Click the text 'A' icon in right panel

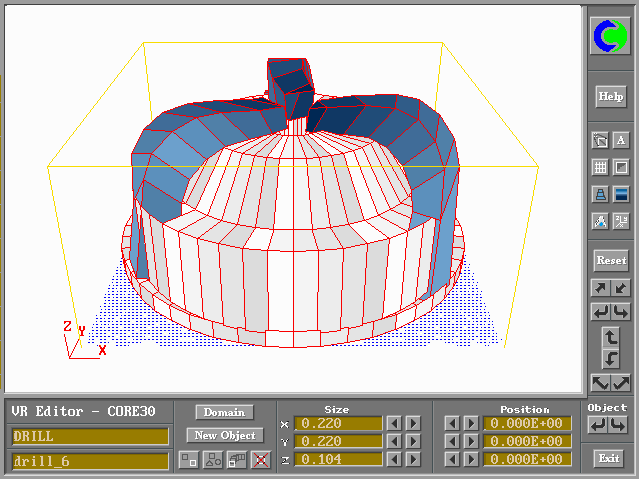621,140
